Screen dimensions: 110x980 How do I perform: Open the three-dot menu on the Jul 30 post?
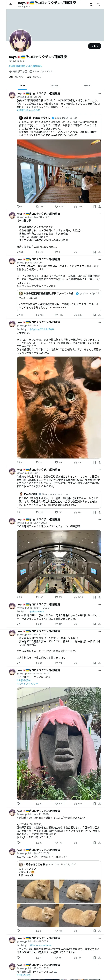click(x=99, y=94)
